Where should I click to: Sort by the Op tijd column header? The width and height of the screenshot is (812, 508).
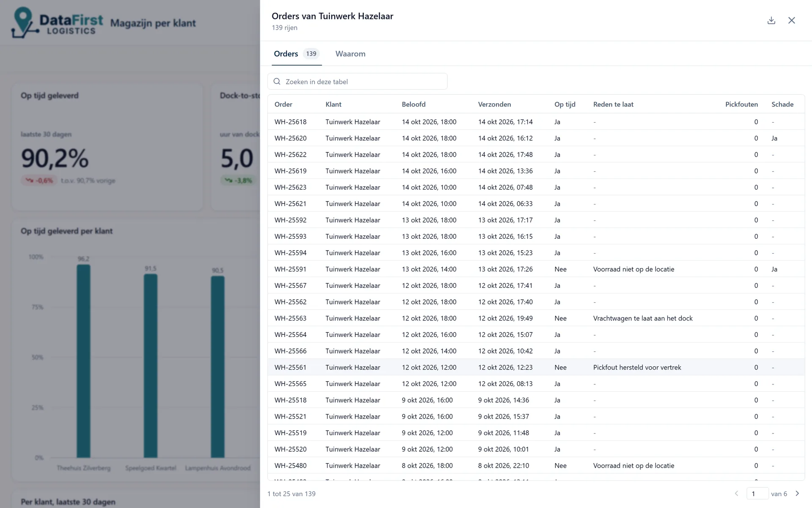[x=565, y=104]
